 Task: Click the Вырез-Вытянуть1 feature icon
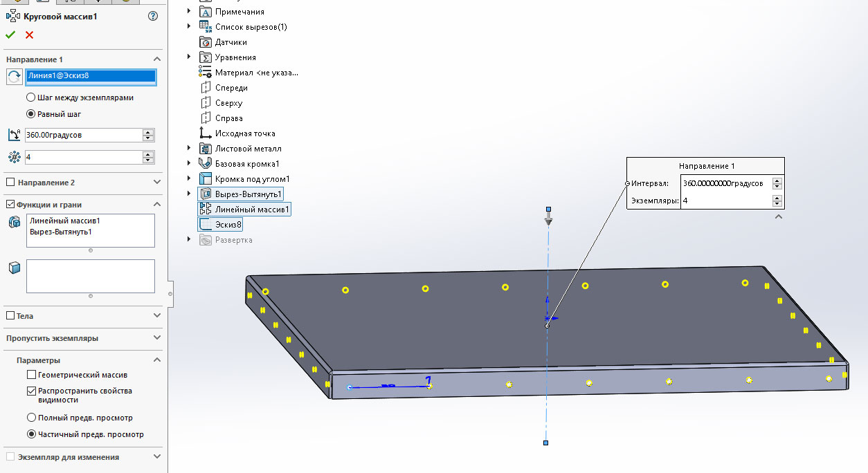click(x=206, y=194)
